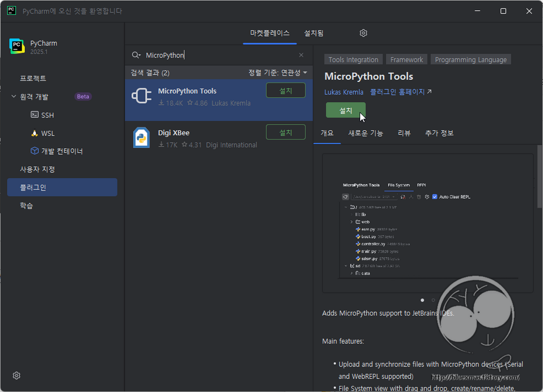
Task: Select the MicroPython Tools result title
Action: coord(187,91)
